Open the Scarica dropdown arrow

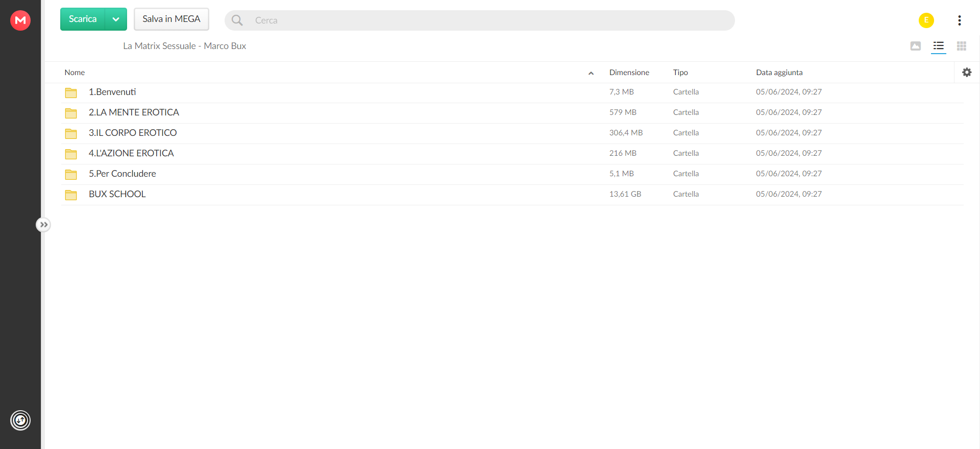pos(116,19)
